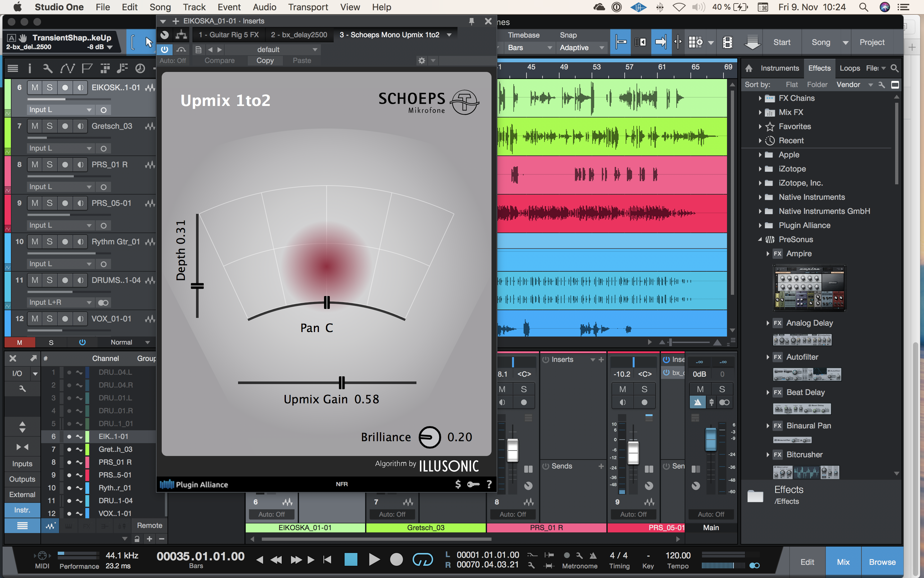This screenshot has height=578, width=924.
Task: Open Input L dropdown on track 6
Action: (x=60, y=110)
